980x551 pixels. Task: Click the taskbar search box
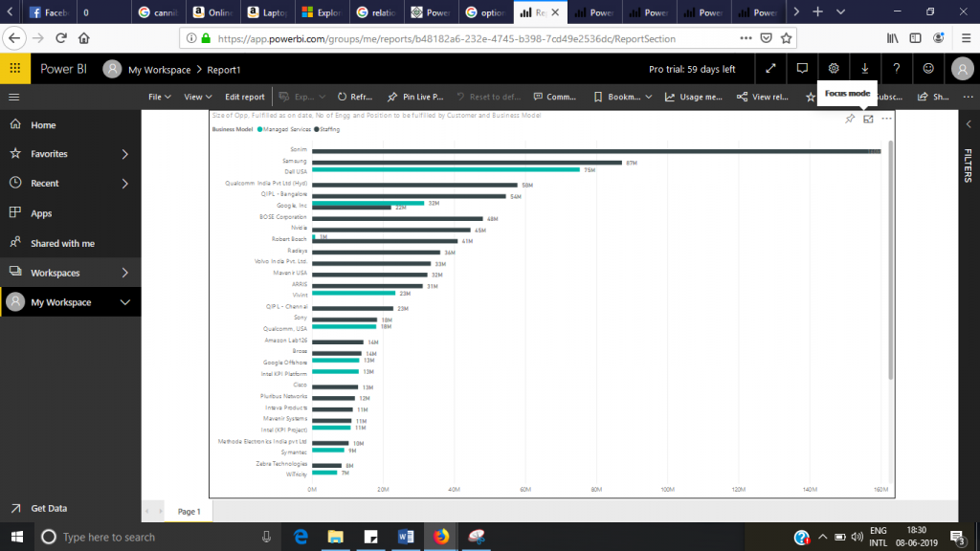[x=159, y=537]
